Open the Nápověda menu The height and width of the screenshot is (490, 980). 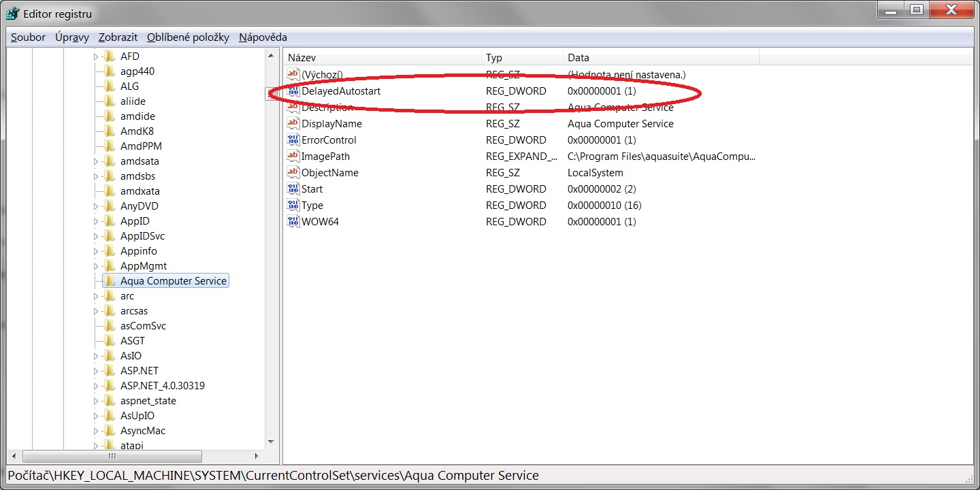[x=263, y=37]
